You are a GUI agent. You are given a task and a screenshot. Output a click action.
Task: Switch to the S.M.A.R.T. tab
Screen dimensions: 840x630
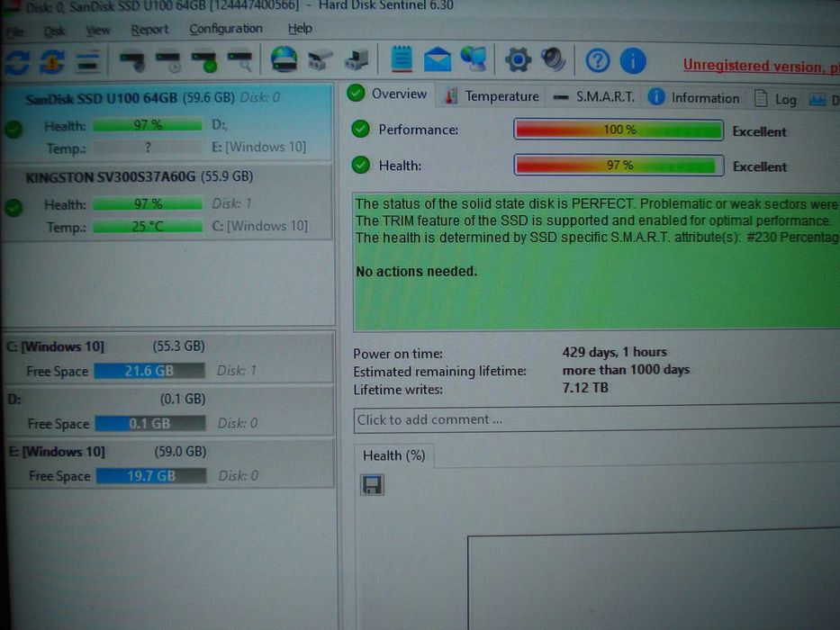593,97
